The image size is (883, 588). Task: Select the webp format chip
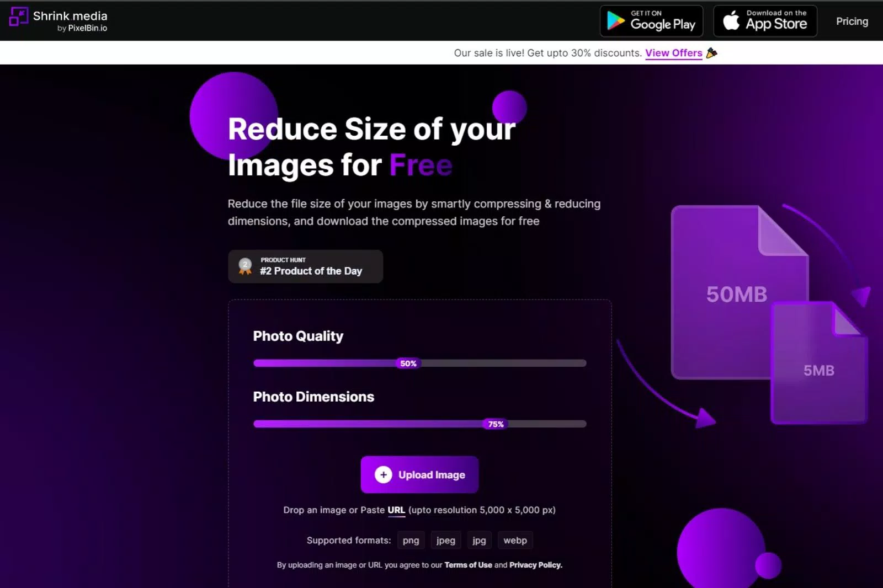(515, 540)
